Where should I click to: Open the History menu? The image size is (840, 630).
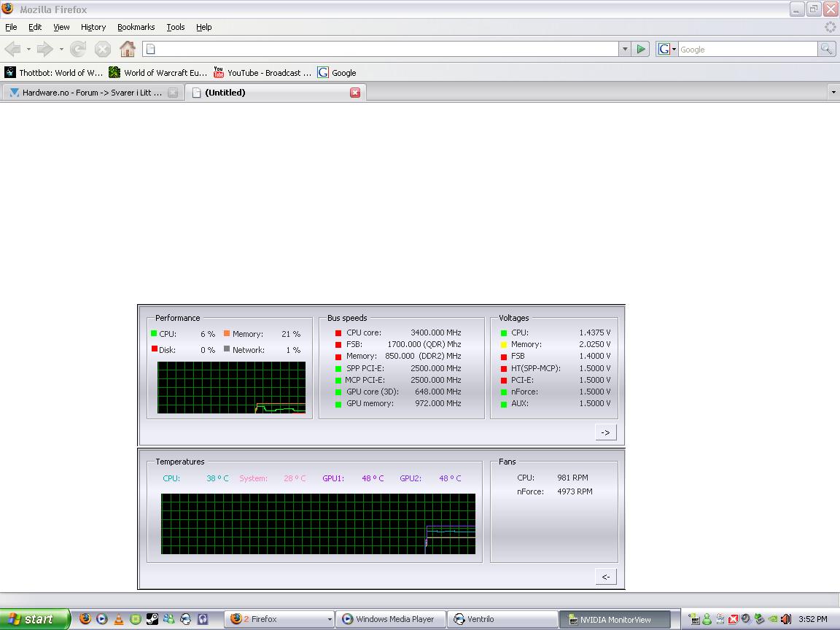(93, 27)
